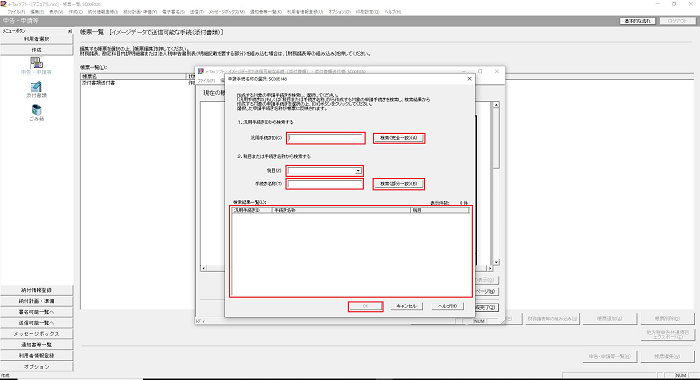Click the 利用者選択 sidebar button
Viewport: 700px width, 380px height.
coord(37,39)
